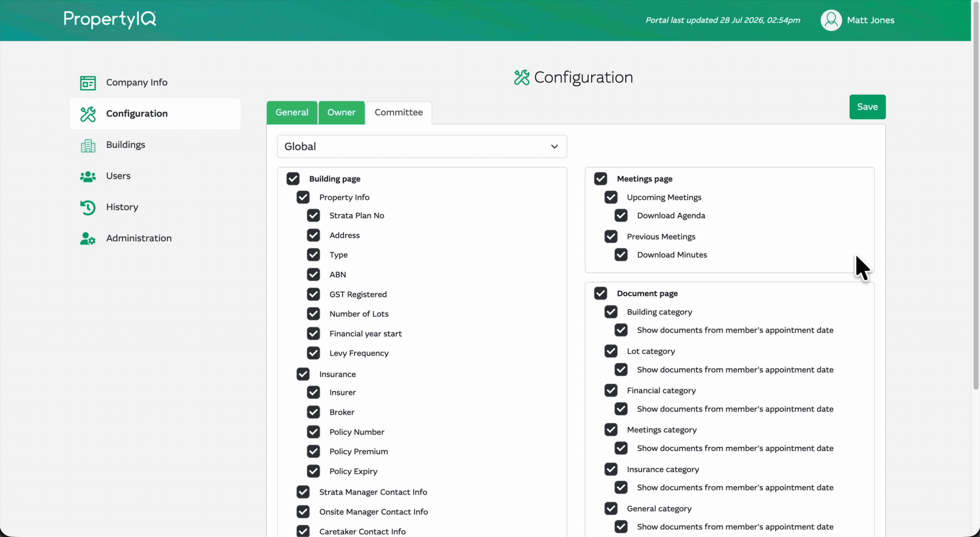980x537 pixels.
Task: Click the Administration user-gear icon
Action: tap(88, 239)
